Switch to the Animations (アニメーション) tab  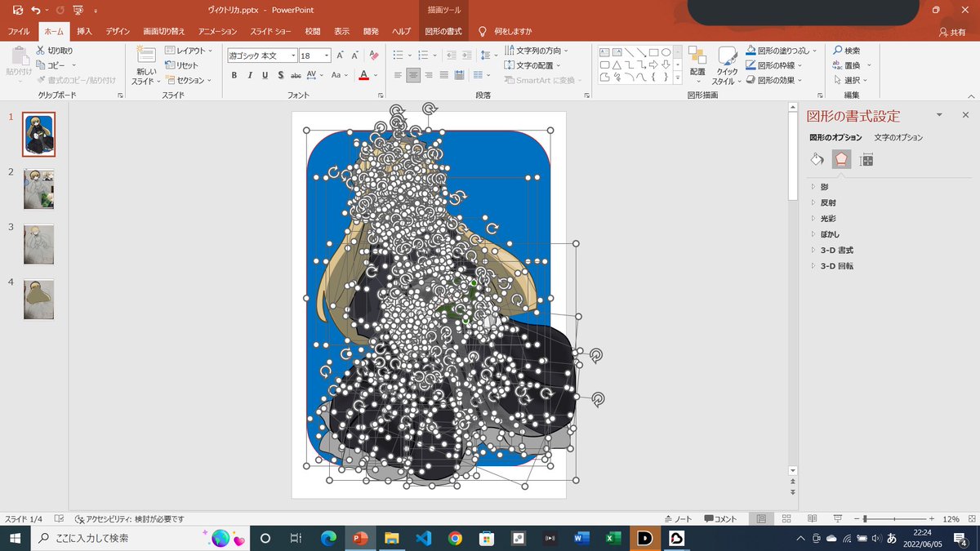click(x=217, y=31)
